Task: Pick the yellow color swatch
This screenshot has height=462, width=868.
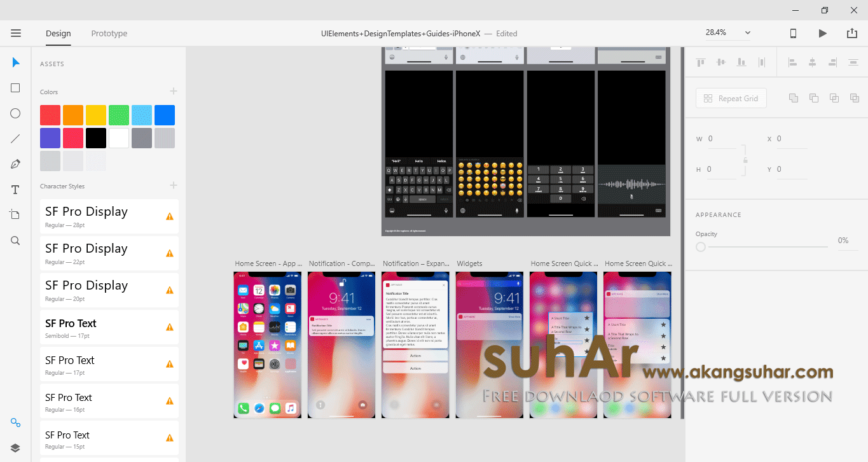Action: tap(96, 115)
